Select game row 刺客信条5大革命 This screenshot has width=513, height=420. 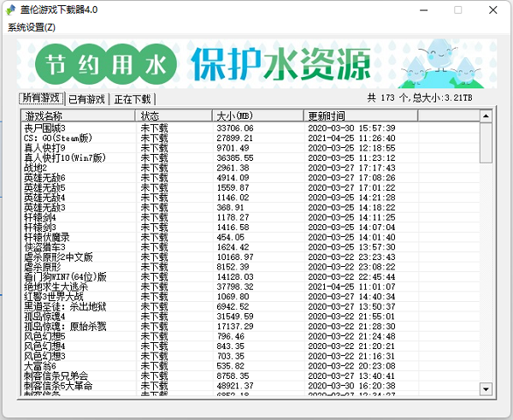251,386
